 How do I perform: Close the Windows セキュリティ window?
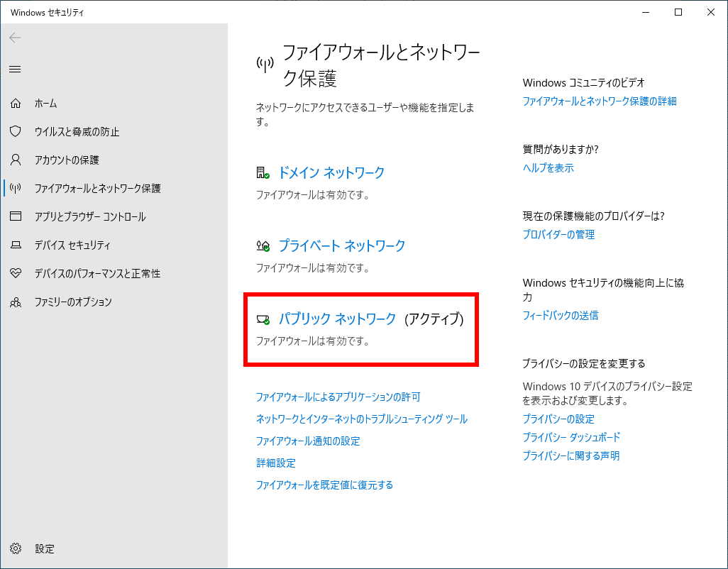coord(711,12)
